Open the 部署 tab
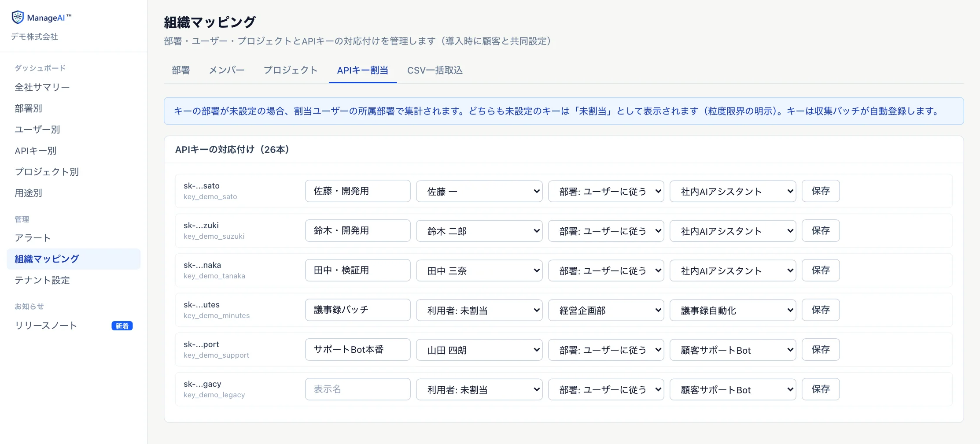Image resolution: width=980 pixels, height=444 pixels. click(181, 70)
